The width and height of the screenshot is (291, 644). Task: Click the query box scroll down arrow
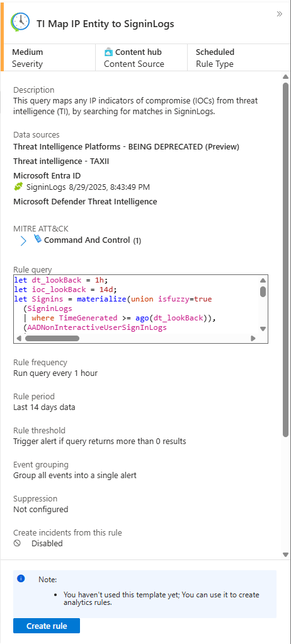(263, 329)
